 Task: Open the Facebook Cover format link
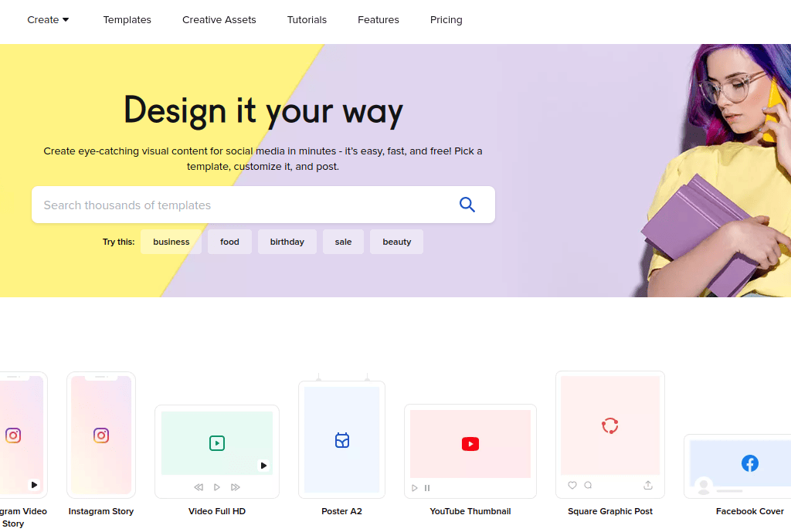[749, 511]
